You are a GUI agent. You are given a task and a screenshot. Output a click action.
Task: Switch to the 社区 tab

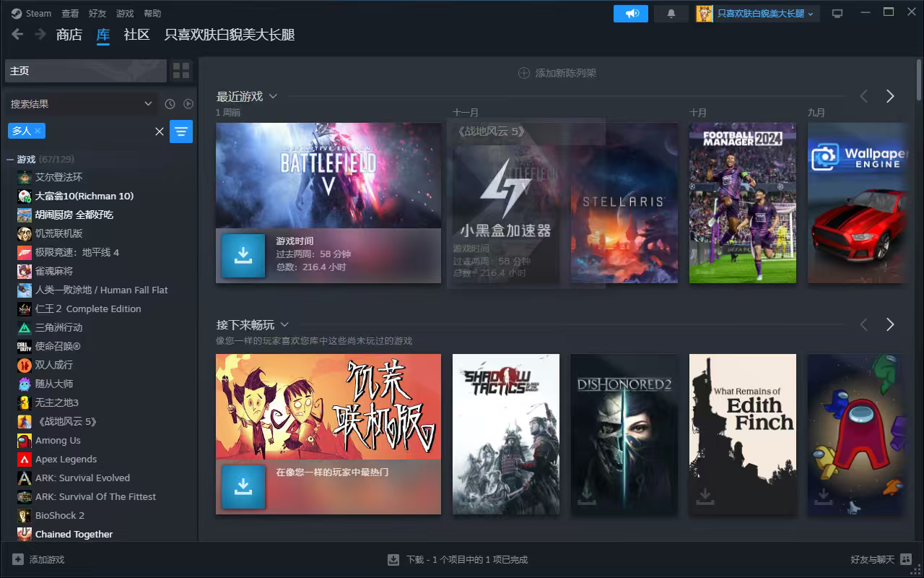pyautogui.click(x=136, y=34)
